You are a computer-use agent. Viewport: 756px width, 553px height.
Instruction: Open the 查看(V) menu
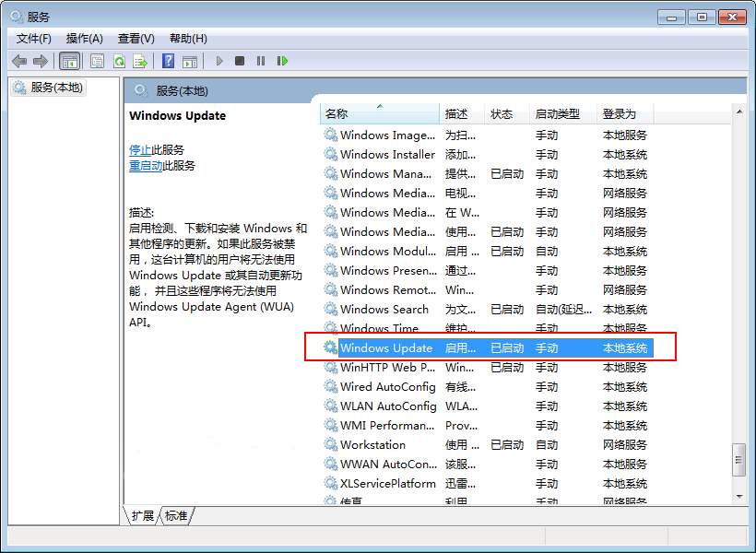click(x=135, y=38)
